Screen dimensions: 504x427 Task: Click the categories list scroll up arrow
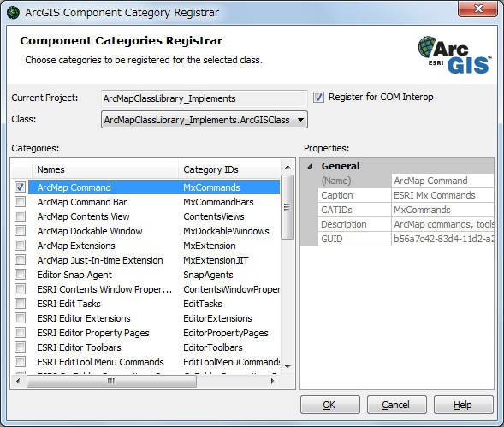point(288,167)
